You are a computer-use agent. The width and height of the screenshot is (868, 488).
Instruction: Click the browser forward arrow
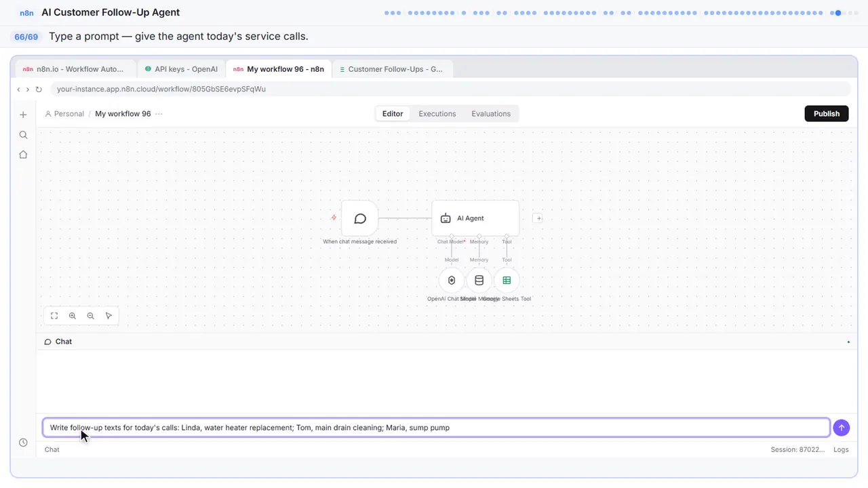28,89
